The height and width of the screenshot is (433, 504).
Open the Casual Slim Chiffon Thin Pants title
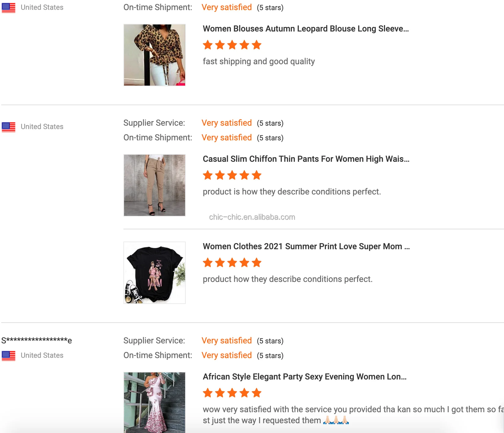click(306, 159)
